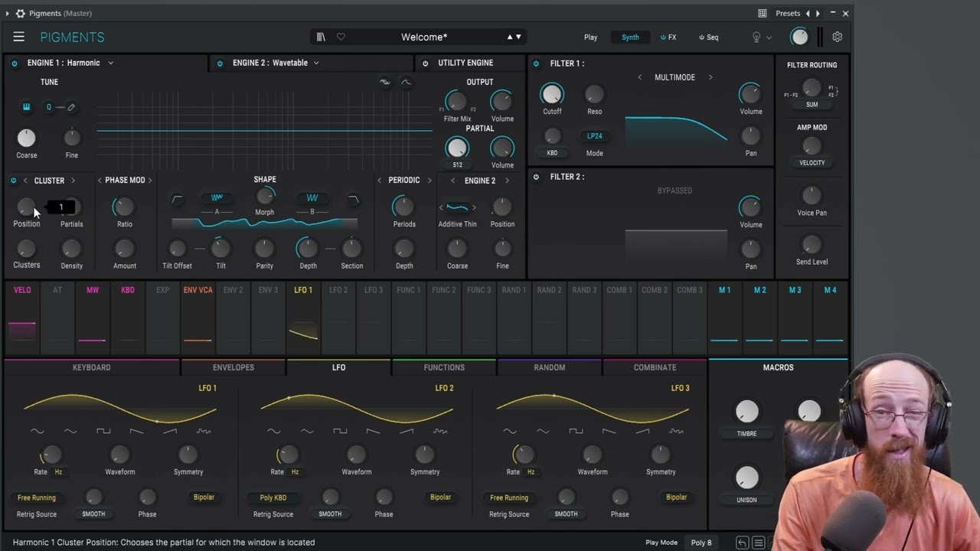This screenshot has height=551, width=980.
Task: Choose the square waveform icon for LFO 3
Action: pyautogui.click(x=576, y=432)
